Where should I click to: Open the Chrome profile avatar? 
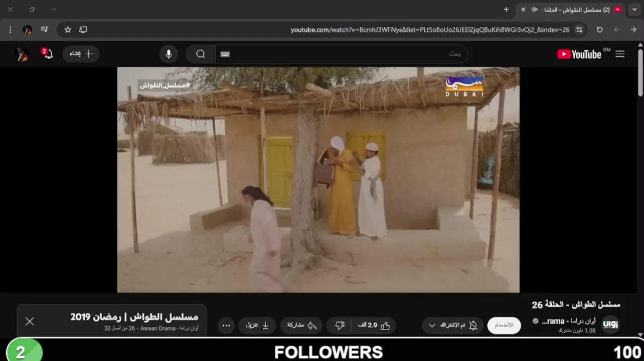tap(28, 30)
